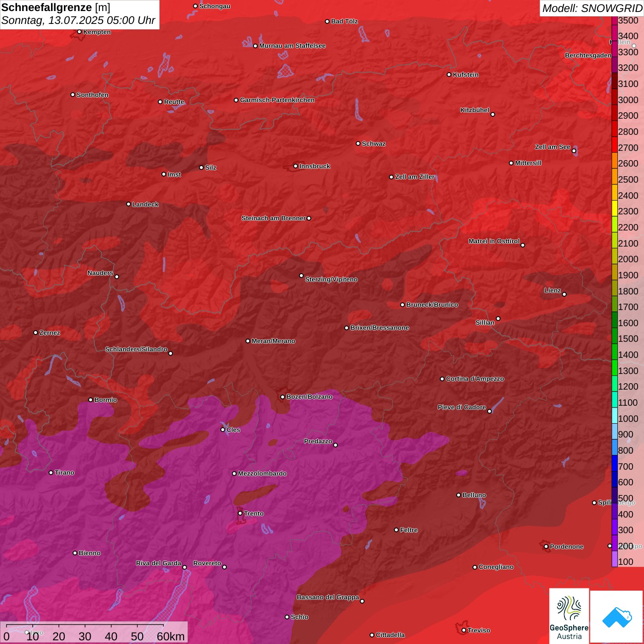Screen dimensions: 644x644
Task: Click the 'Treviso' city label
Action: point(479,630)
